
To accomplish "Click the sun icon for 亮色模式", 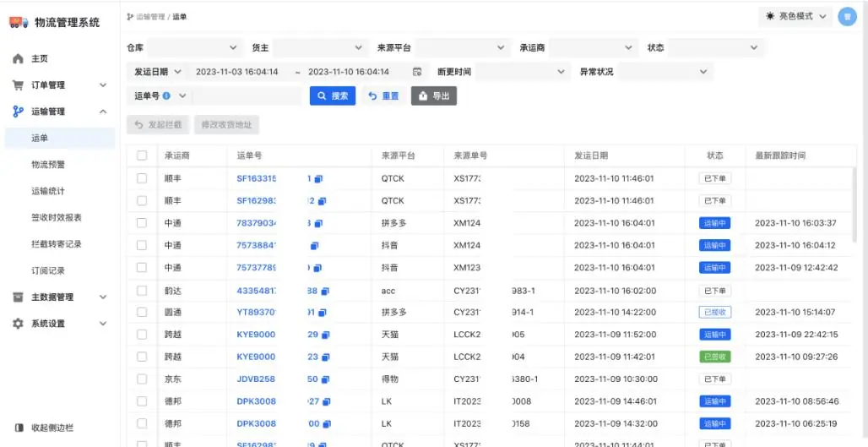I will click(771, 17).
